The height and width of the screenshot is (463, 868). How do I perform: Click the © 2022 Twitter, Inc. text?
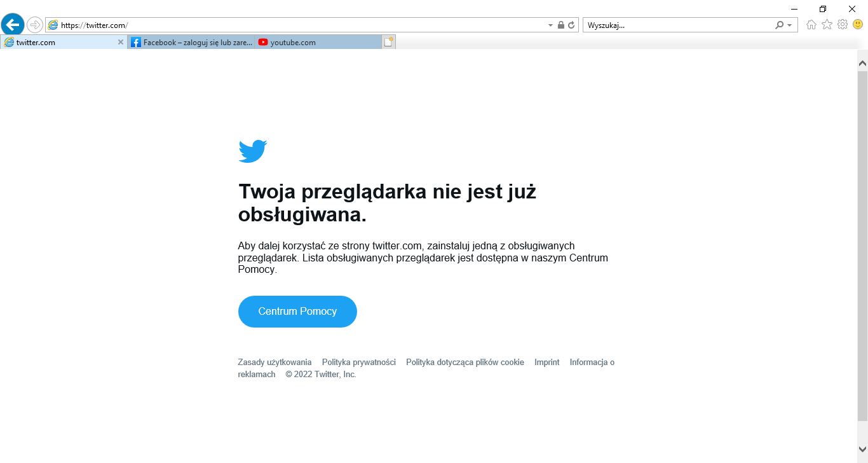coord(321,375)
